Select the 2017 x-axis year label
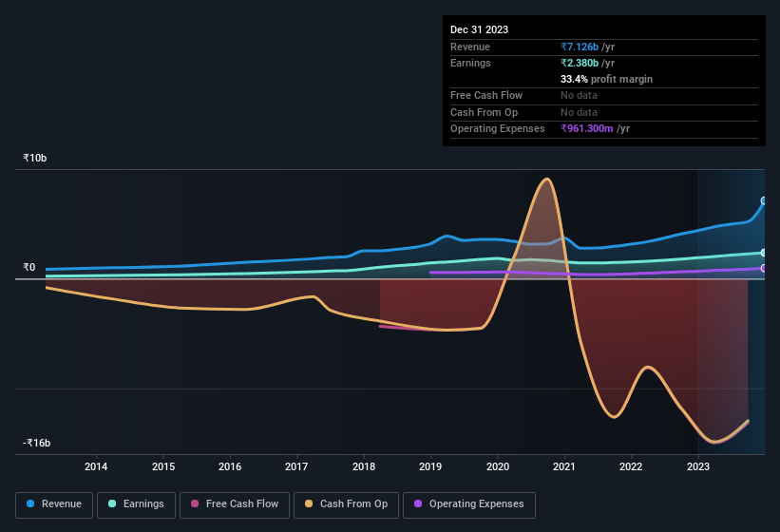 296,466
